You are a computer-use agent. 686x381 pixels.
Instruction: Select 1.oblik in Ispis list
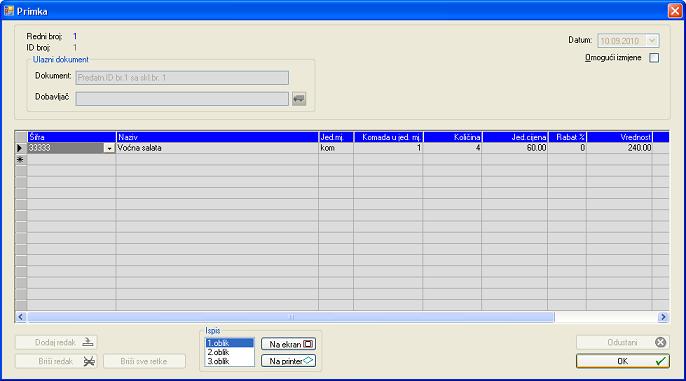[229, 343]
